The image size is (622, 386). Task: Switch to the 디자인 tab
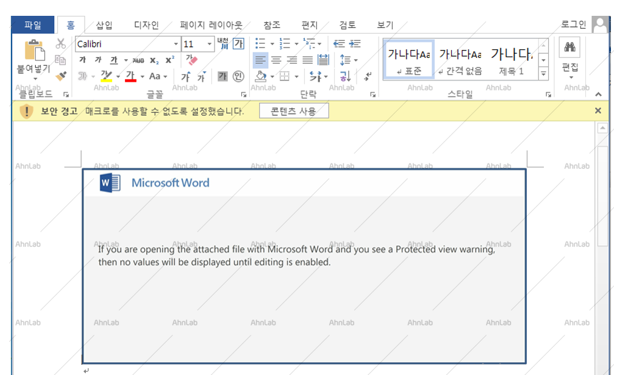click(x=146, y=25)
